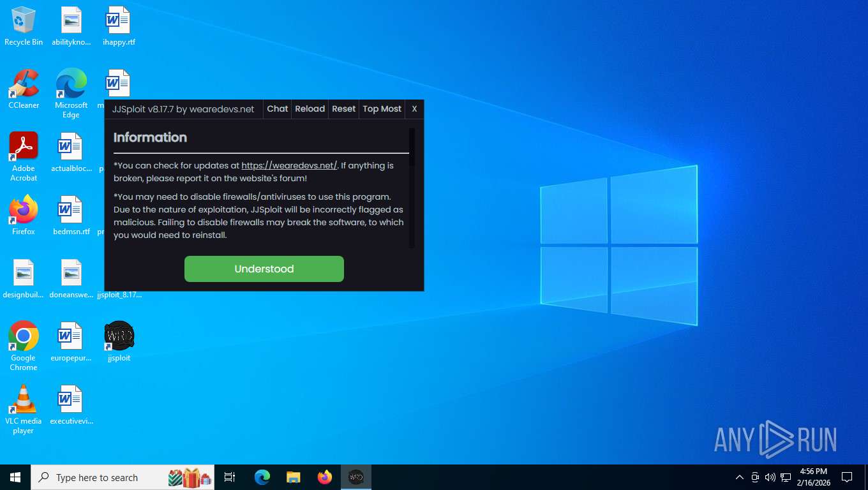Open File Explorer from taskbar
This screenshot has height=490, width=868.
tap(294, 477)
